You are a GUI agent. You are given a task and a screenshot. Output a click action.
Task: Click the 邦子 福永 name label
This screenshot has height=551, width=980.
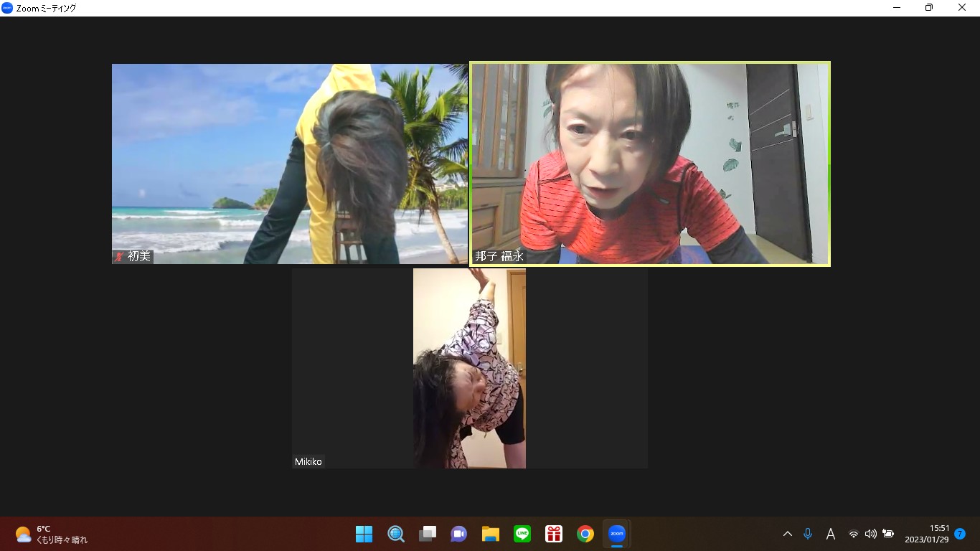click(x=499, y=256)
